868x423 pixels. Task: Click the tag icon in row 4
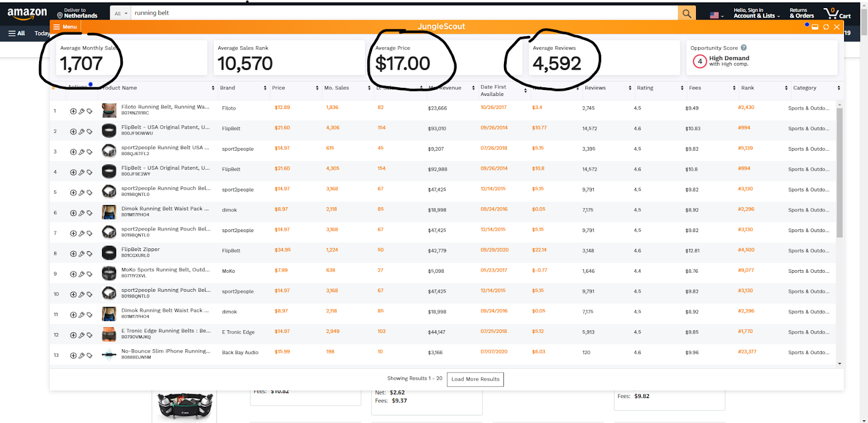pyautogui.click(x=90, y=172)
